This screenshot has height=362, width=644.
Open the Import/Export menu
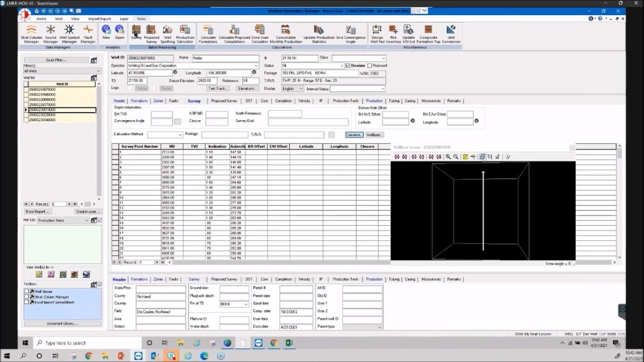(x=99, y=19)
